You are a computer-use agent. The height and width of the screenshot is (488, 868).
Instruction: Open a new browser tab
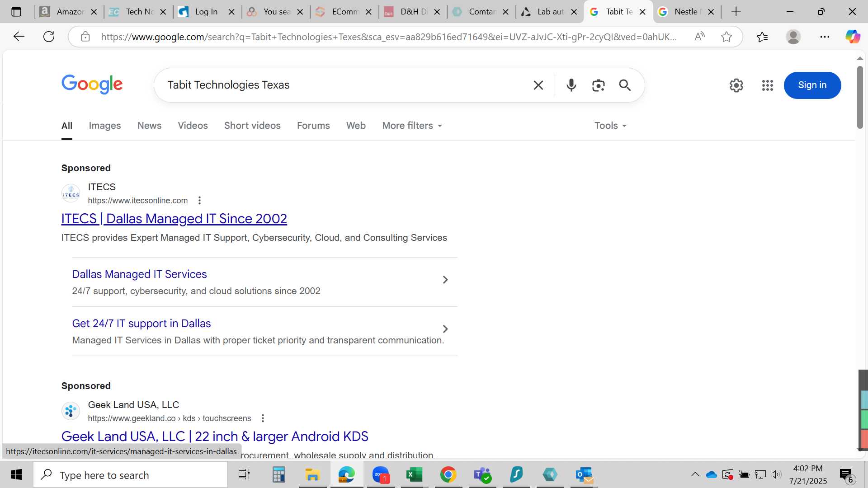(736, 12)
